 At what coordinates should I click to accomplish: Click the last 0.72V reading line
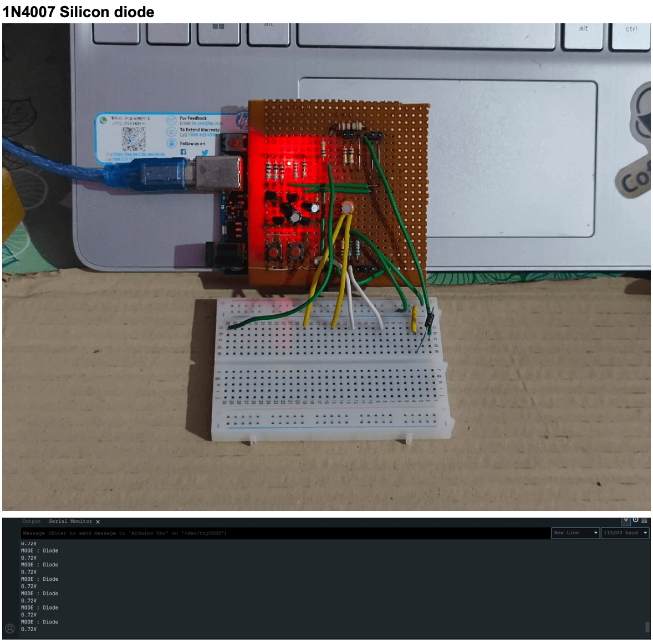tap(29, 629)
